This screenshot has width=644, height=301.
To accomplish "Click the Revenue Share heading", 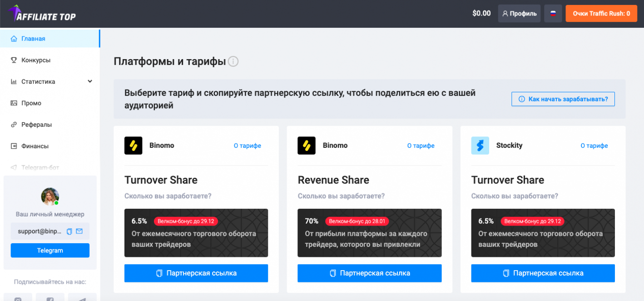I will pyautogui.click(x=333, y=180).
